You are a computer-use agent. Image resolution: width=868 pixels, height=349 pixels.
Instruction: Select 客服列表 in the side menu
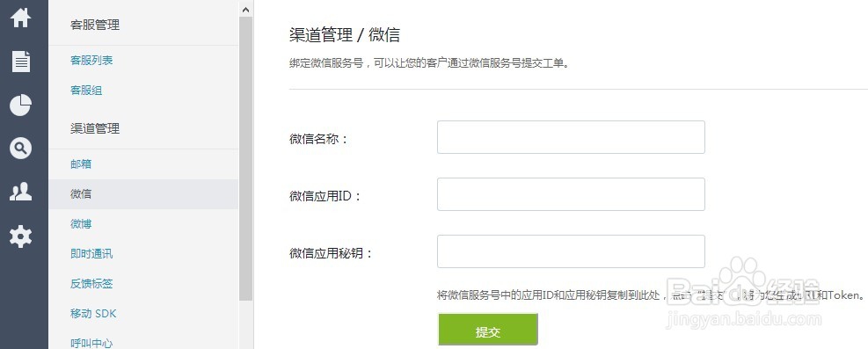coord(91,61)
